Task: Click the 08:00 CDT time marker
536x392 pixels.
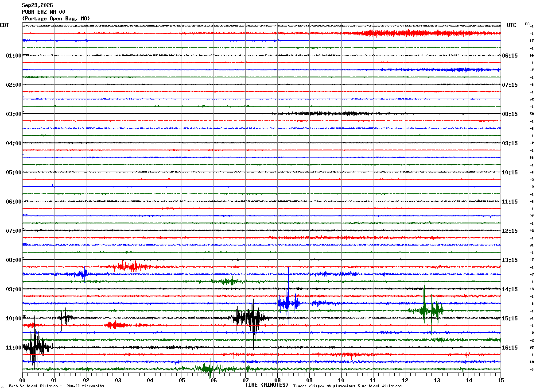Action: pyautogui.click(x=14, y=260)
